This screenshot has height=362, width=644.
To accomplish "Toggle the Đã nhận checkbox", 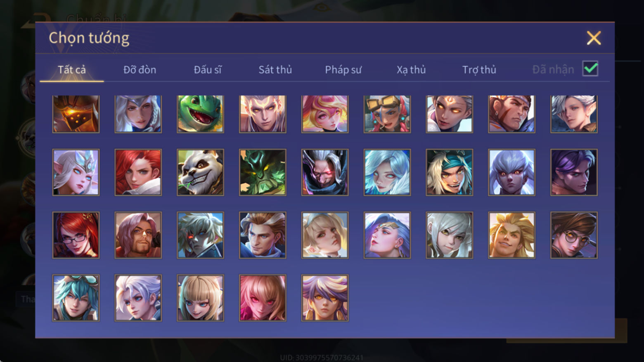I will pos(590,69).
